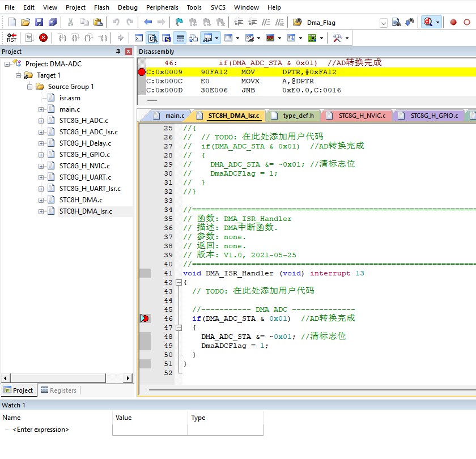This screenshot has width=476, height=459.
Task: Open the Debug menu
Action: (127, 7)
